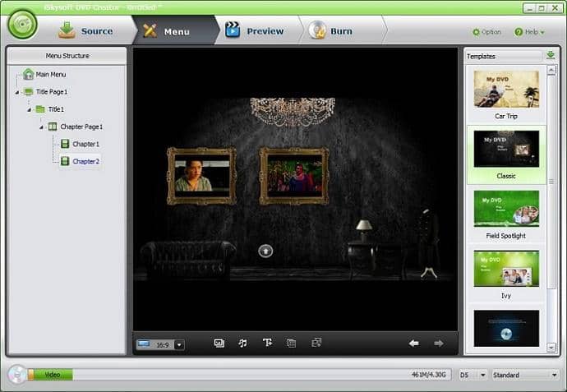Click the add text icon

268,343
